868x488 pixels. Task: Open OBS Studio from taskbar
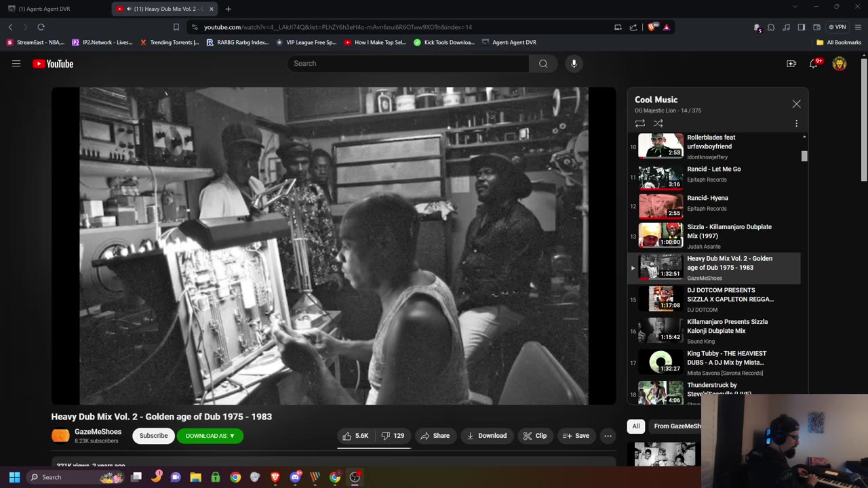[355, 477]
